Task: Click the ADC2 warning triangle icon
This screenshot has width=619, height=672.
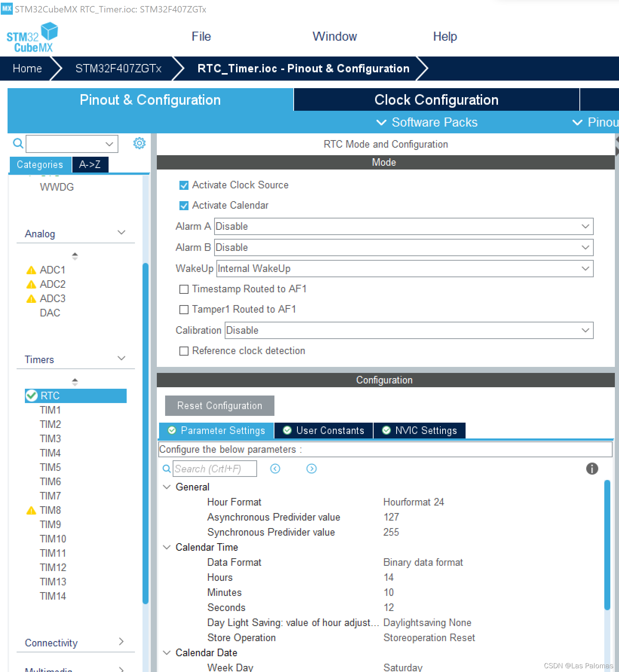Action: click(31, 284)
